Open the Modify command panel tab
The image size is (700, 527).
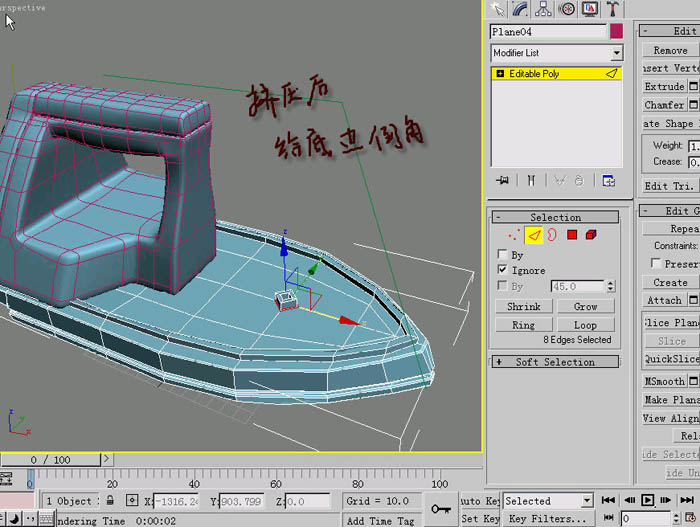pyautogui.click(x=520, y=9)
